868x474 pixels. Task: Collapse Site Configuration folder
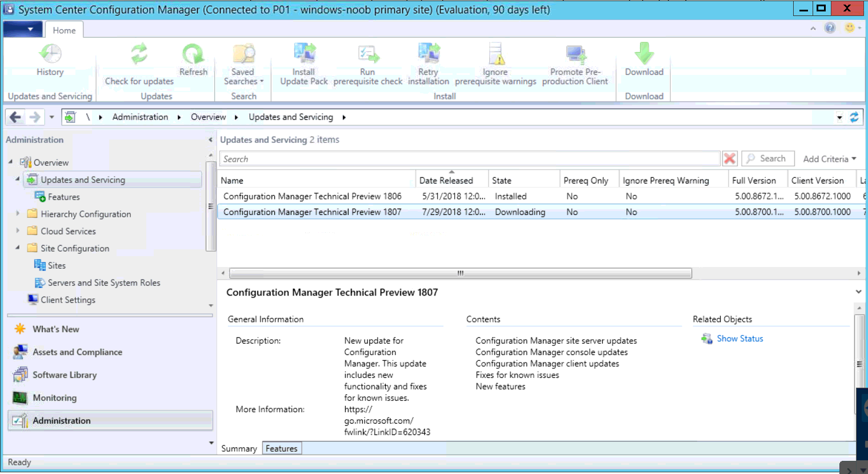coord(18,248)
